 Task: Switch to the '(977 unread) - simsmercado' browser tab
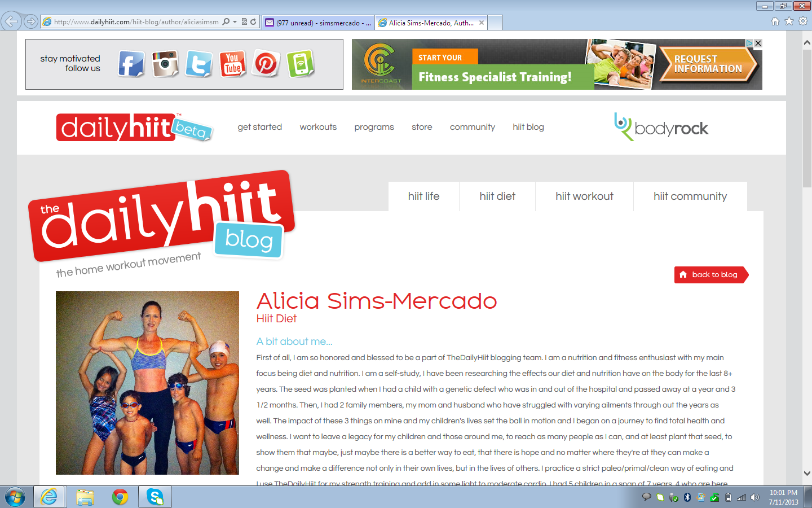pos(318,23)
